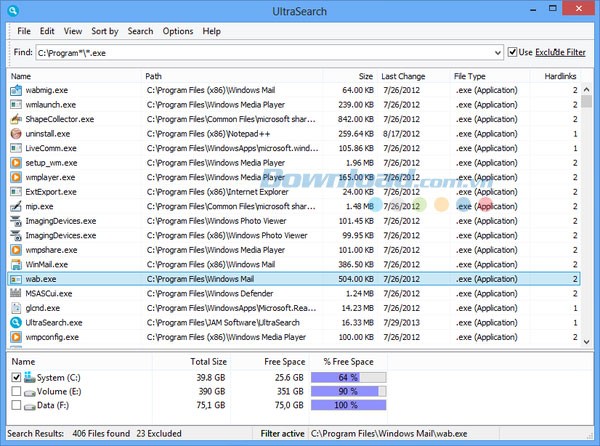Expand the Find search pattern dropdown

[497, 52]
